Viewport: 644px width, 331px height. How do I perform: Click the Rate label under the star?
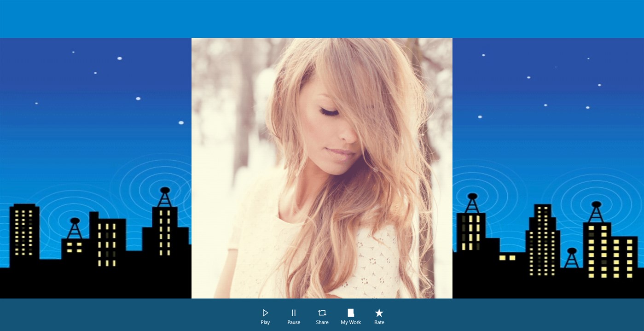tap(379, 322)
